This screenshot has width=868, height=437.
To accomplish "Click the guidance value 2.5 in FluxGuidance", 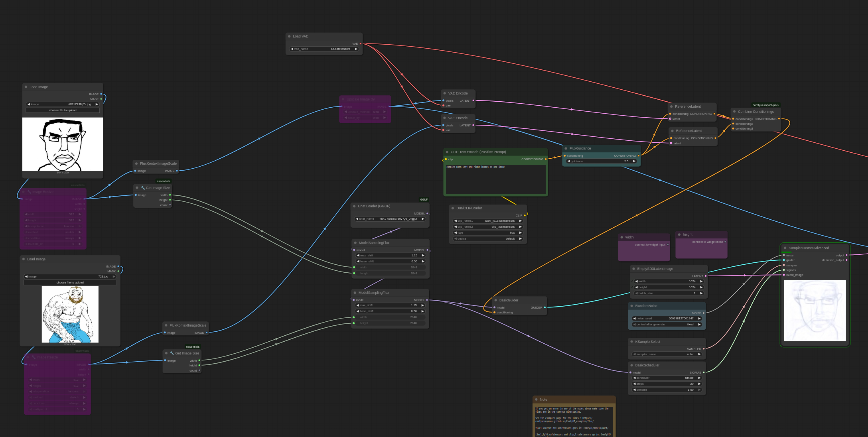I will pyautogui.click(x=626, y=161).
